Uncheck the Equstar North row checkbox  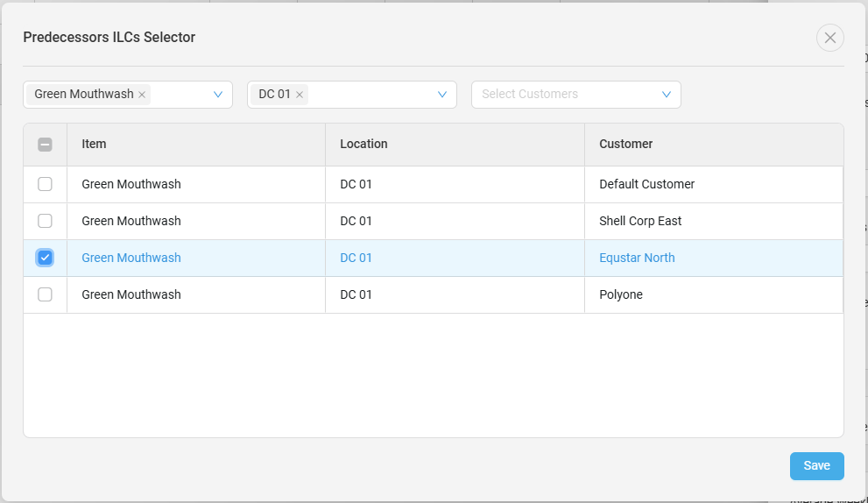[x=46, y=258]
